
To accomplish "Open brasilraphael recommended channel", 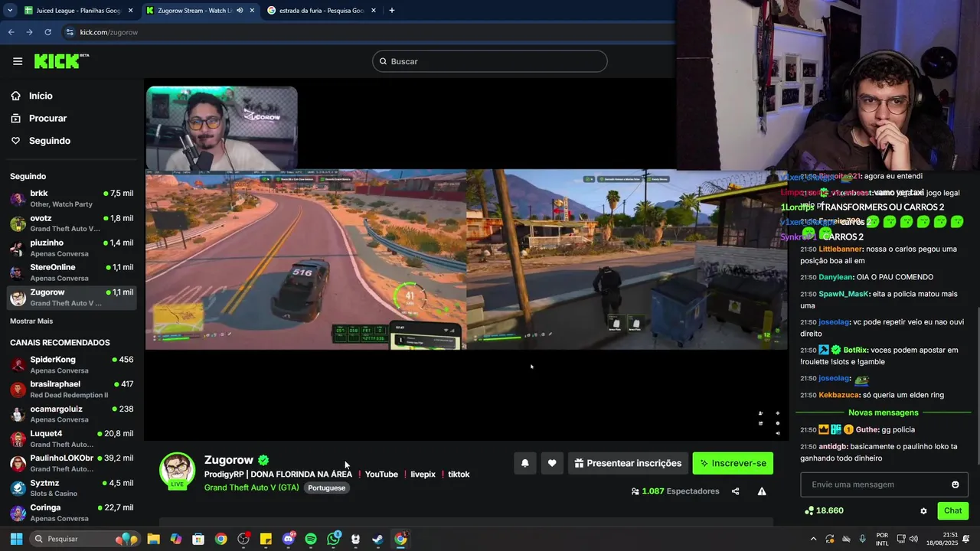I will click(x=72, y=389).
